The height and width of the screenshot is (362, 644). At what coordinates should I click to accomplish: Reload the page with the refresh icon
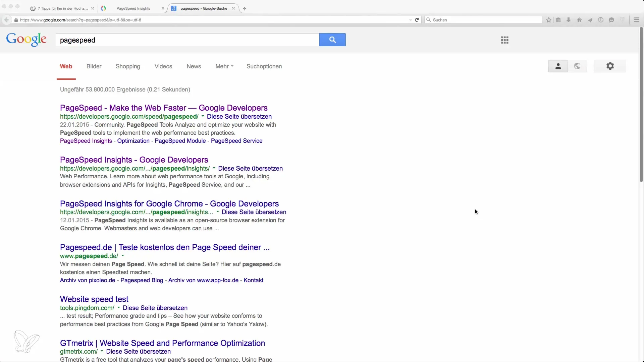(x=417, y=20)
